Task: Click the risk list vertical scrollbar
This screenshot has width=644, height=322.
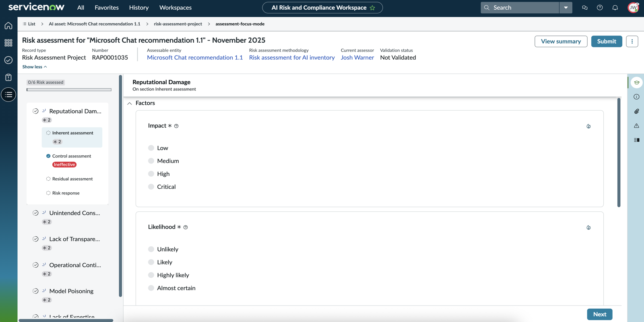Action: (x=120, y=186)
